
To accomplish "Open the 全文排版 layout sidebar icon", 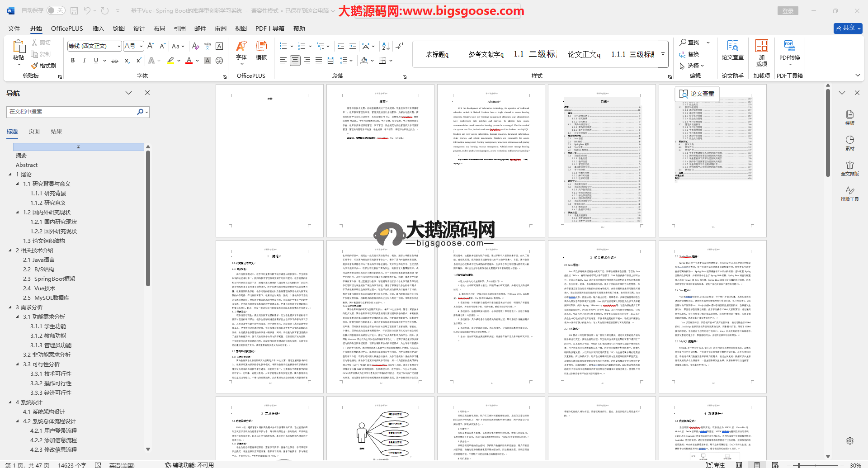I will point(849,168).
